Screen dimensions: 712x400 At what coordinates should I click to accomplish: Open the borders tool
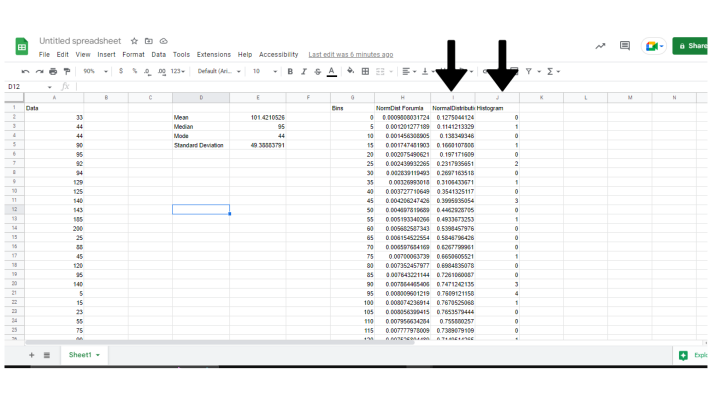click(365, 71)
